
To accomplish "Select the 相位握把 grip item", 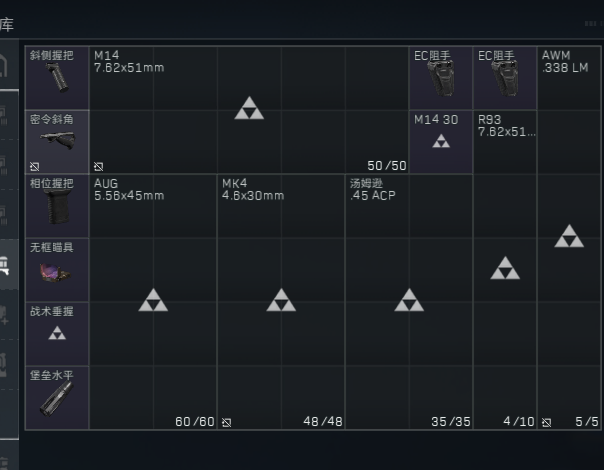I will [x=57, y=206].
